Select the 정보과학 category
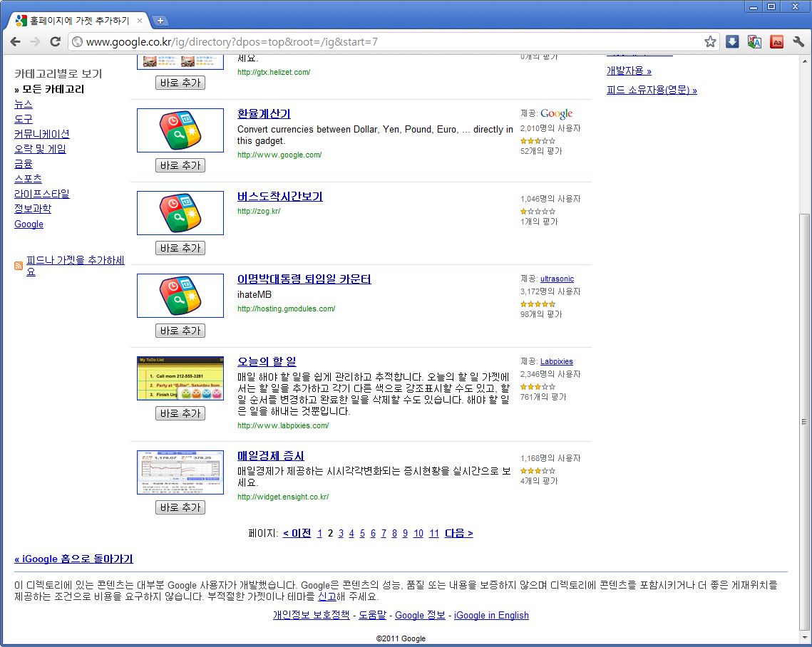This screenshot has height=647, width=812. (x=33, y=209)
